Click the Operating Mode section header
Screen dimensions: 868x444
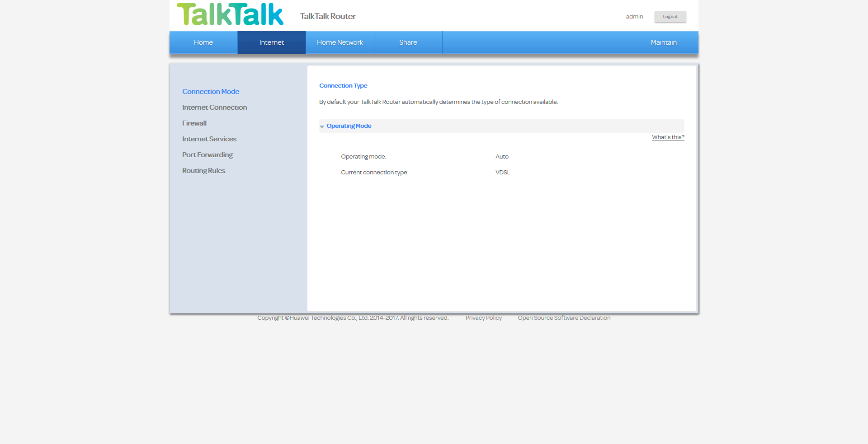coord(349,126)
